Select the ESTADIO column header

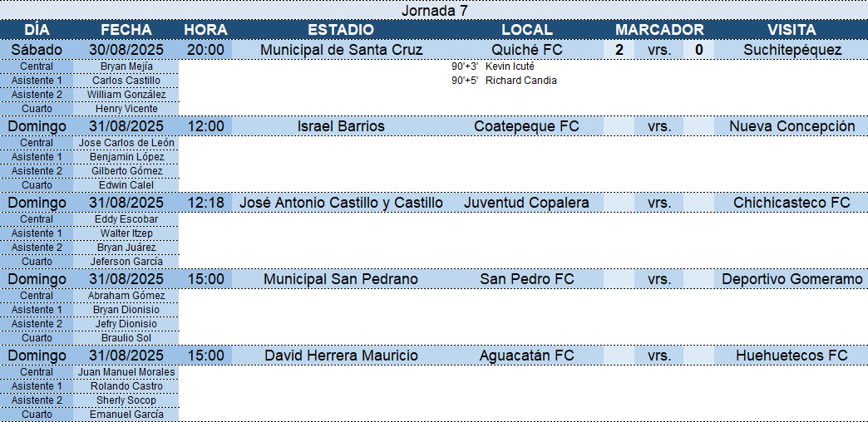pos(341,30)
